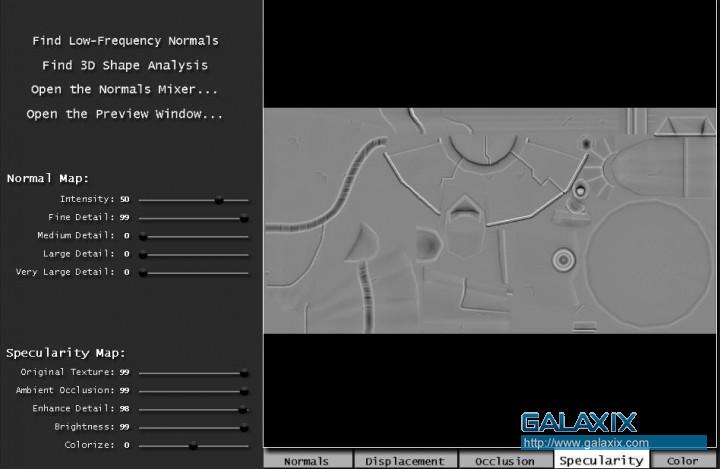
Task: Select the Displacement tab
Action: point(404,461)
